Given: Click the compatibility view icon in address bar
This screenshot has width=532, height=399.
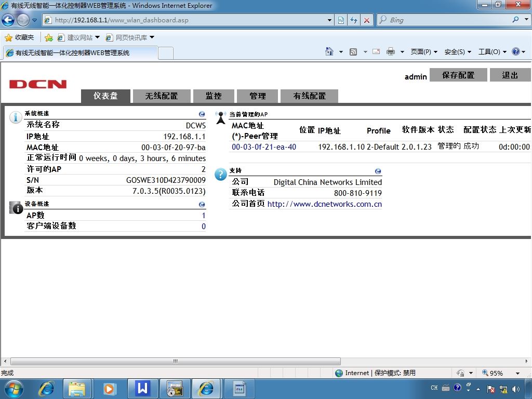Looking at the screenshot, I should tap(341, 20).
